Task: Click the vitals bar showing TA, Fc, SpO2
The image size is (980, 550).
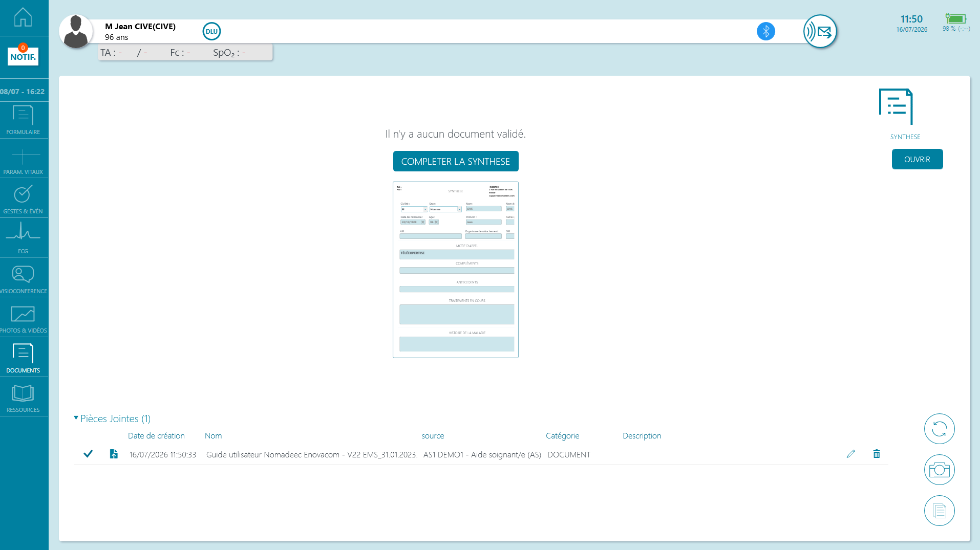Action: [x=185, y=53]
